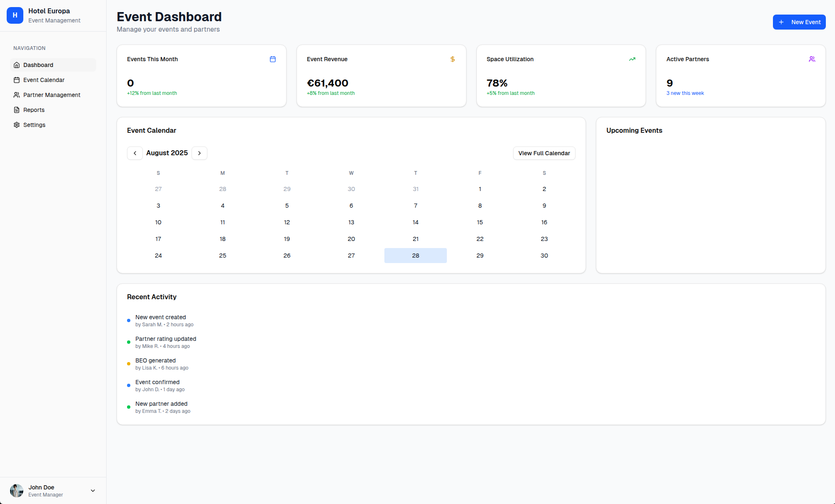Image resolution: width=835 pixels, height=504 pixels.
Task: Open the New event created activity entry
Action: click(x=160, y=317)
